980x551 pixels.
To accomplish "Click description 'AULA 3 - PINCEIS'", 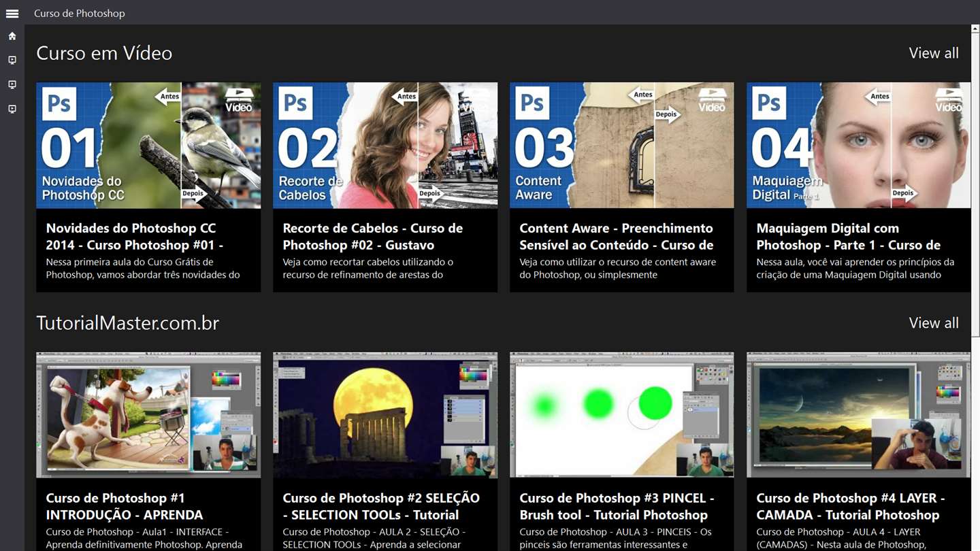I will coord(616,538).
